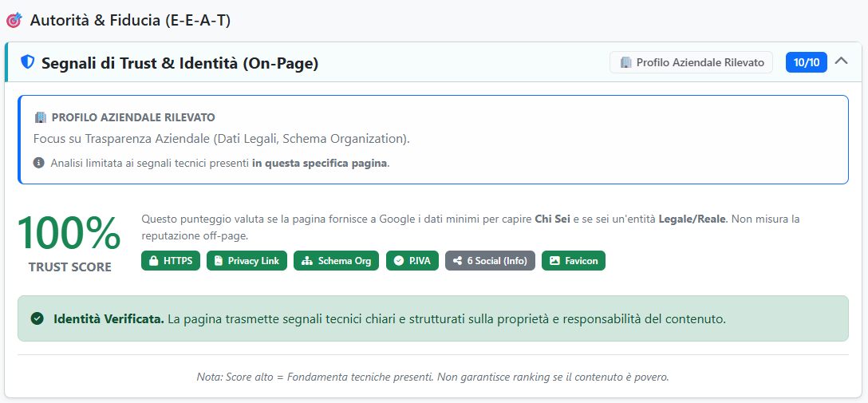
Task: Click the Identità Verificata bold text
Action: tap(108, 318)
